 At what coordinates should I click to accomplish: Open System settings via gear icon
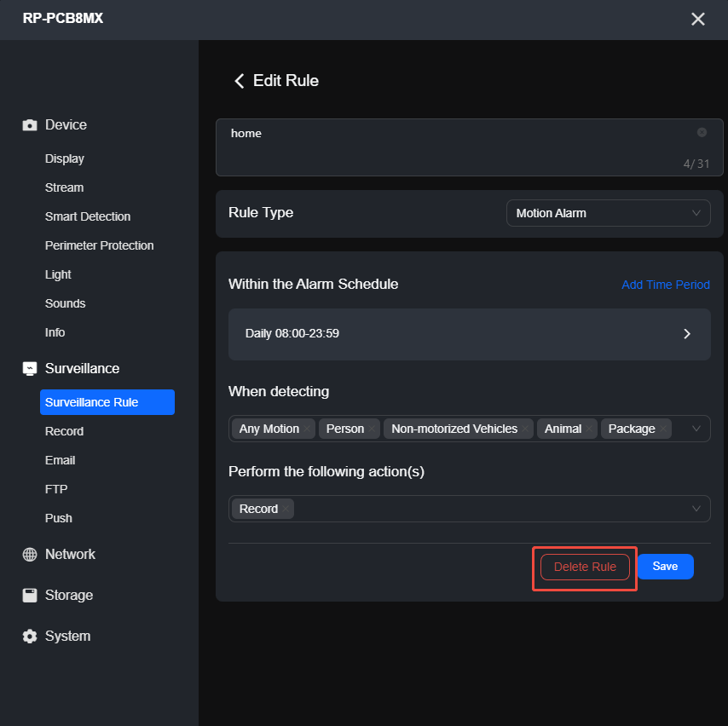pos(29,636)
